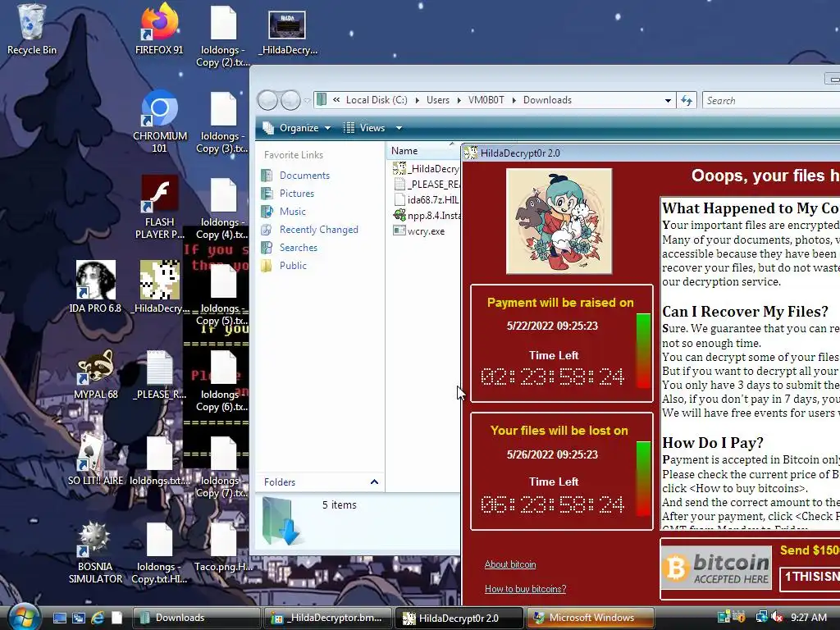Select loldongs - Copy.txt.HI... desktop file

(159, 553)
